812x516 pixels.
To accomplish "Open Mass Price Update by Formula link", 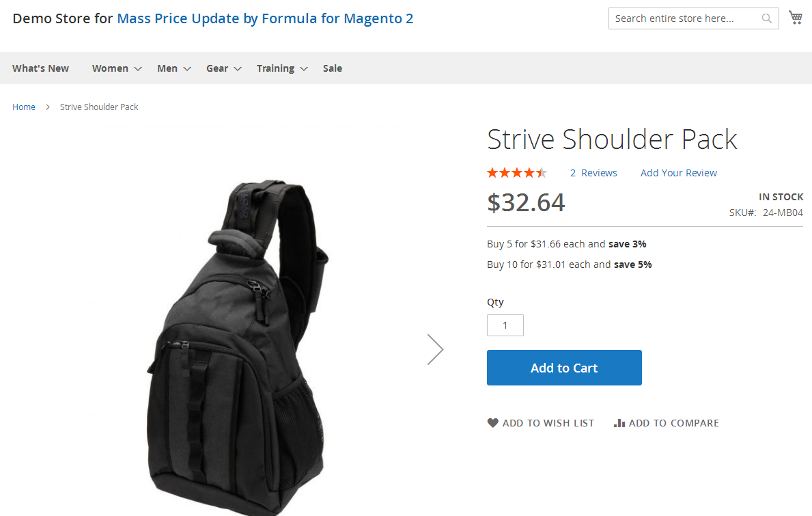I will (265, 18).
